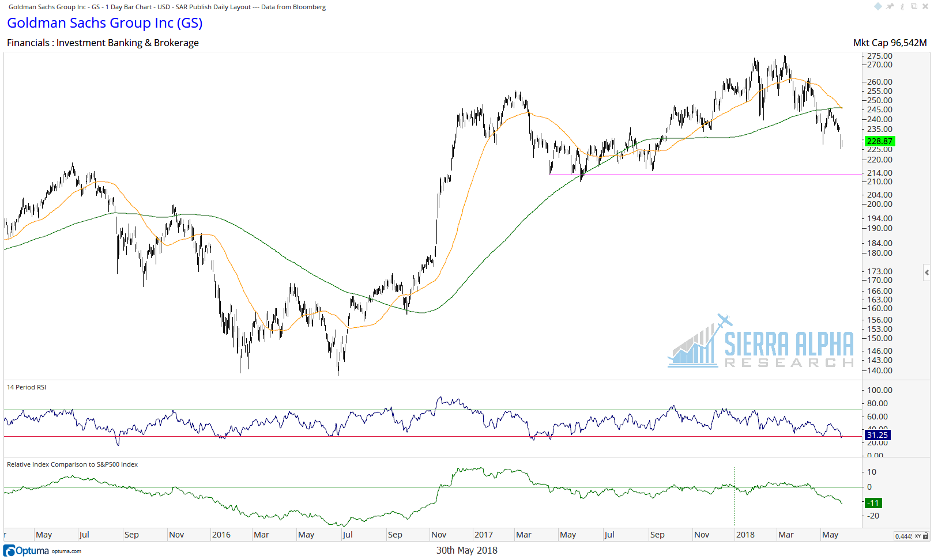Click the blue diamond icon in top-right corner
Screen dimensions: 934x560
pyautogui.click(x=878, y=6)
